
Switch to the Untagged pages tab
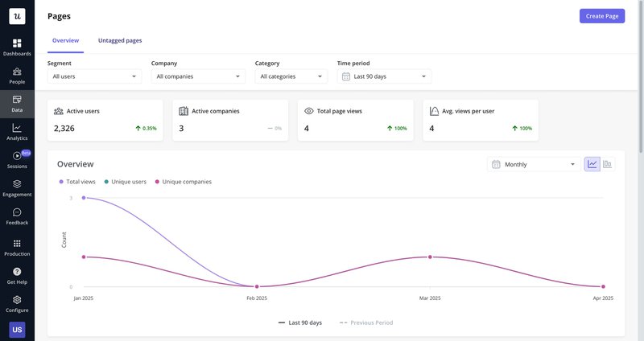(120, 40)
